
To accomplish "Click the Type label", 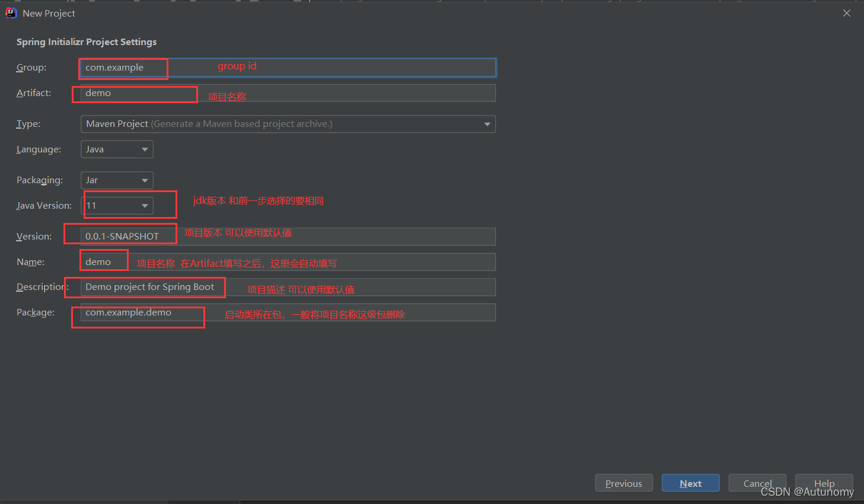I will [x=28, y=124].
